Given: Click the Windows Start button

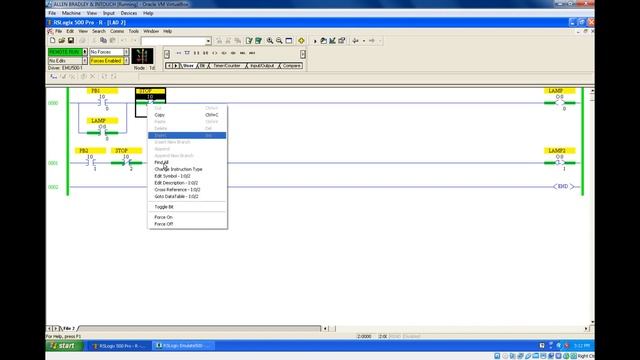Looking at the screenshot, I should click(x=64, y=346).
